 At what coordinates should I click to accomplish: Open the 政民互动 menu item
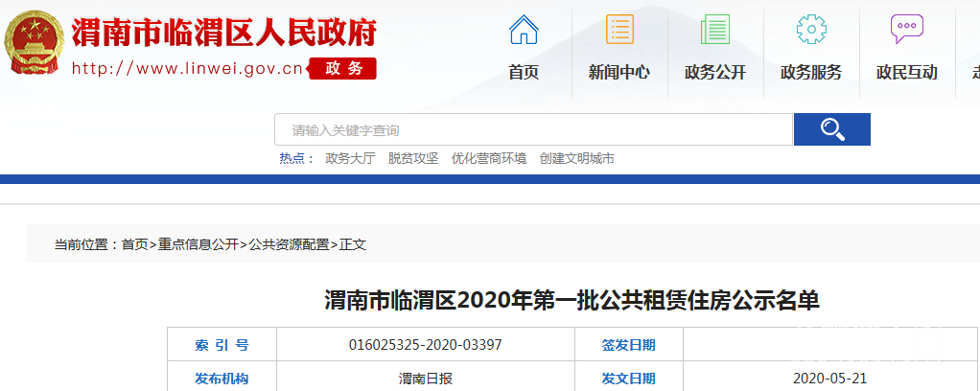(906, 72)
